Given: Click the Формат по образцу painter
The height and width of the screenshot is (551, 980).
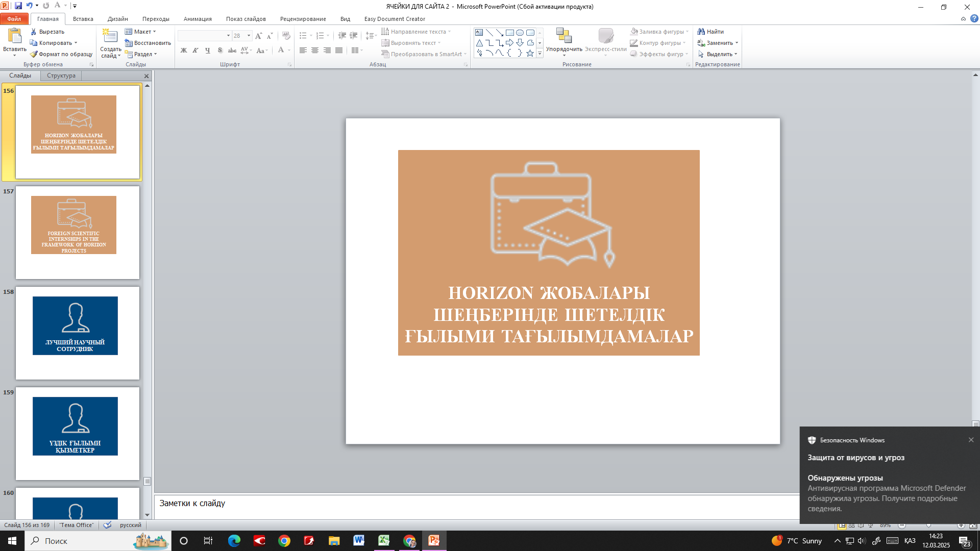Looking at the screenshot, I should (x=61, y=54).
